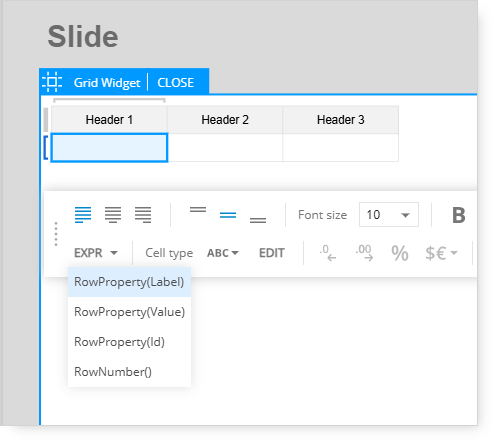Click the CLOSE button of Grid Widget

pos(176,82)
